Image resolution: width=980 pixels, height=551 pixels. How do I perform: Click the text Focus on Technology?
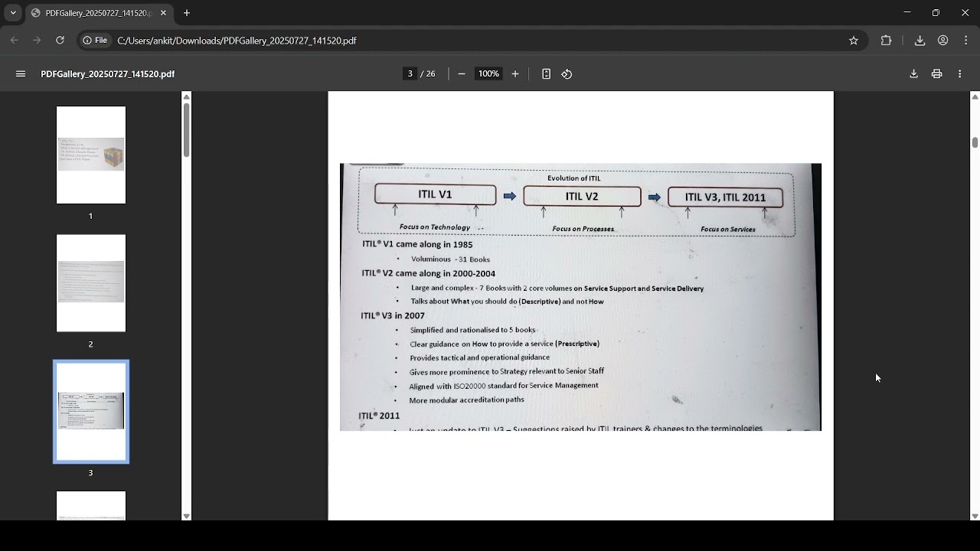(435, 227)
